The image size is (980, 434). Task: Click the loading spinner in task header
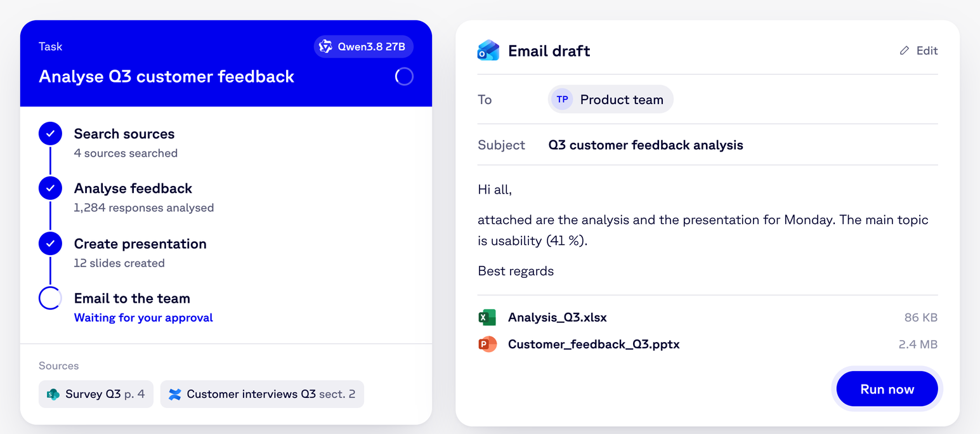coord(404,77)
